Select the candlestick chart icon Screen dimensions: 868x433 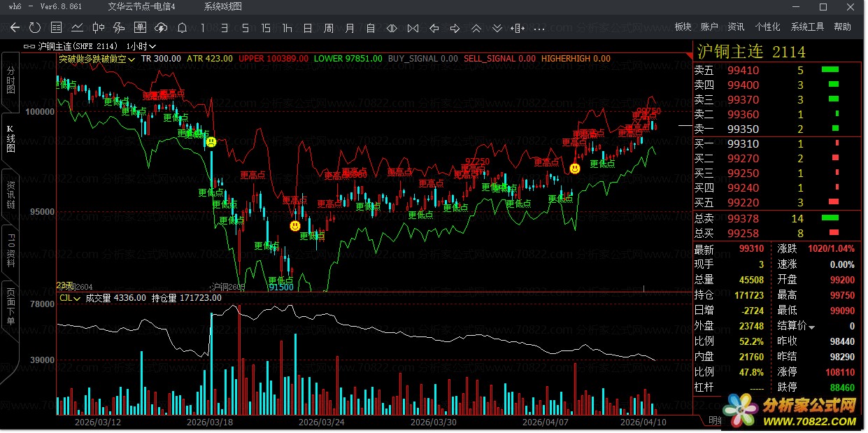point(98,28)
